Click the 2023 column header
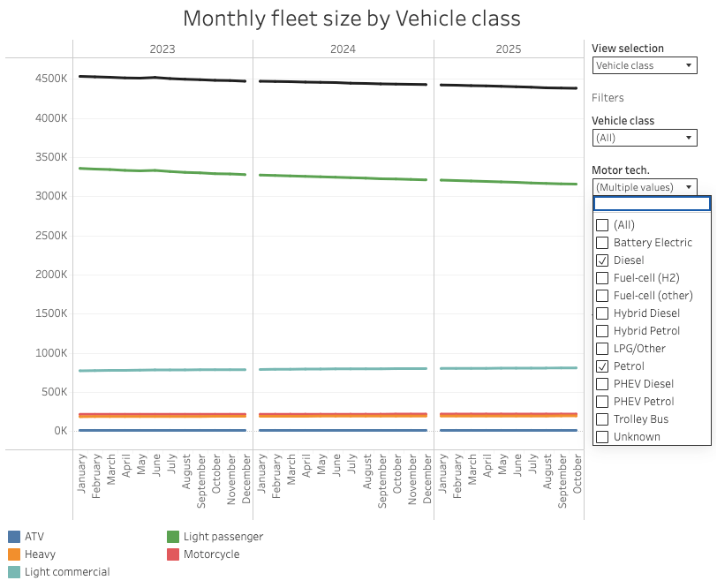Viewport: 717px width, 588px height. (162, 49)
